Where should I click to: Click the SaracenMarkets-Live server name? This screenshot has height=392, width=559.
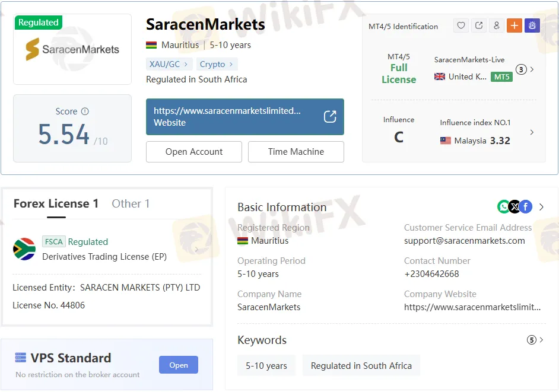click(469, 60)
